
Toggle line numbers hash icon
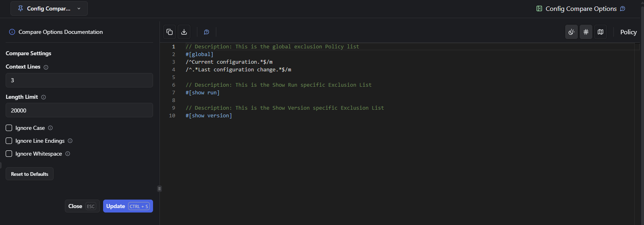pyautogui.click(x=586, y=32)
